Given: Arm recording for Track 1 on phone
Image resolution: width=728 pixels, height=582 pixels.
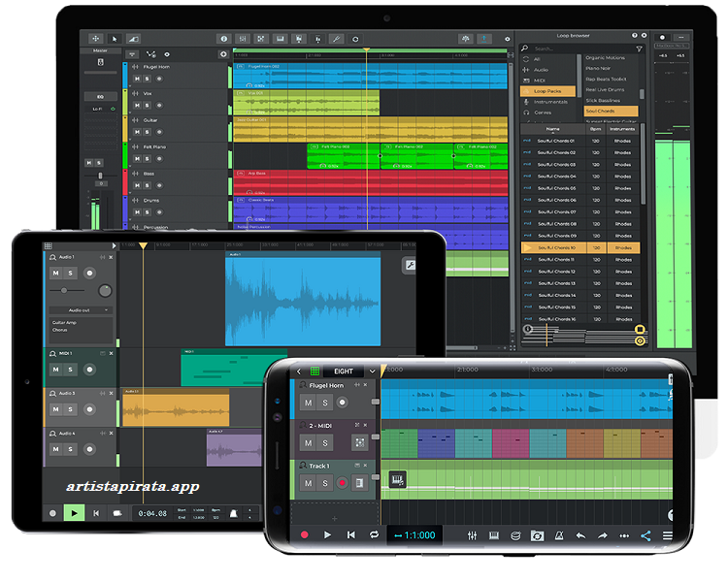Looking at the screenshot, I should pyautogui.click(x=343, y=483).
